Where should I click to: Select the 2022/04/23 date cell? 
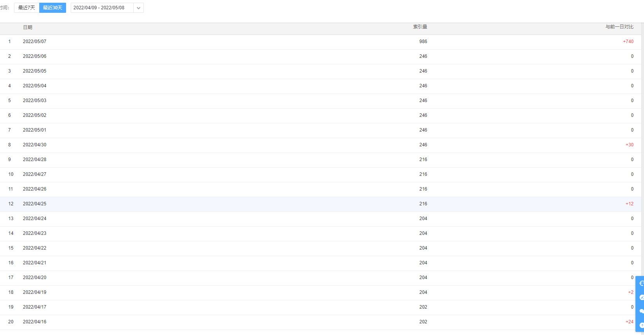35,233
